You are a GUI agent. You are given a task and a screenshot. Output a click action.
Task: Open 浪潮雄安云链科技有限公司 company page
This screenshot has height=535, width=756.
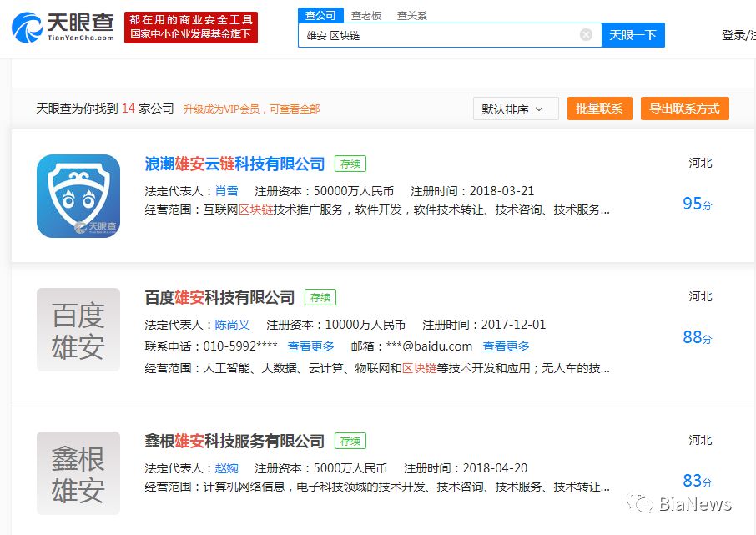click(x=234, y=164)
